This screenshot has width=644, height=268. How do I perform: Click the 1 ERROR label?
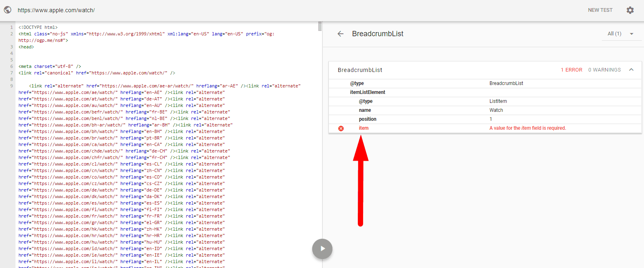571,70
